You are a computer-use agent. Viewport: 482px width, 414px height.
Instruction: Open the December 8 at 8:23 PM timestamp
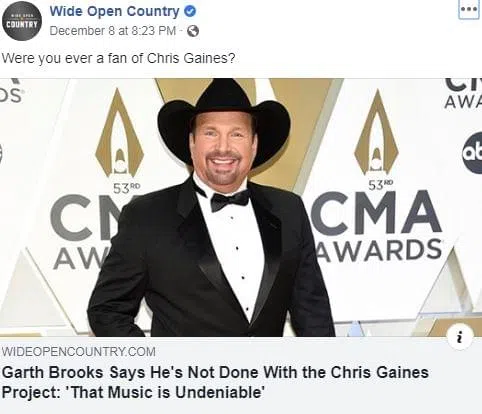pos(112,31)
